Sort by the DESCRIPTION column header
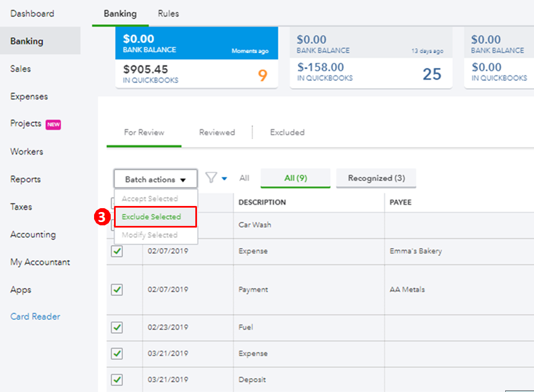 coord(262,202)
